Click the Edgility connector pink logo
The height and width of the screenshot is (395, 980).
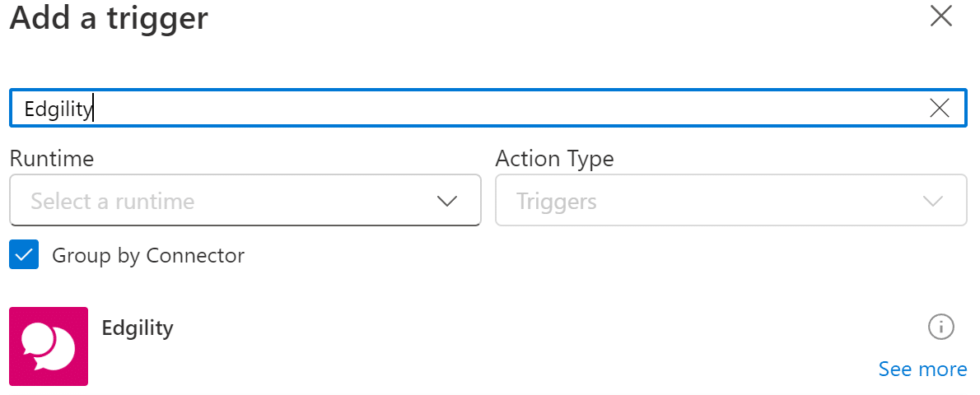(x=49, y=346)
